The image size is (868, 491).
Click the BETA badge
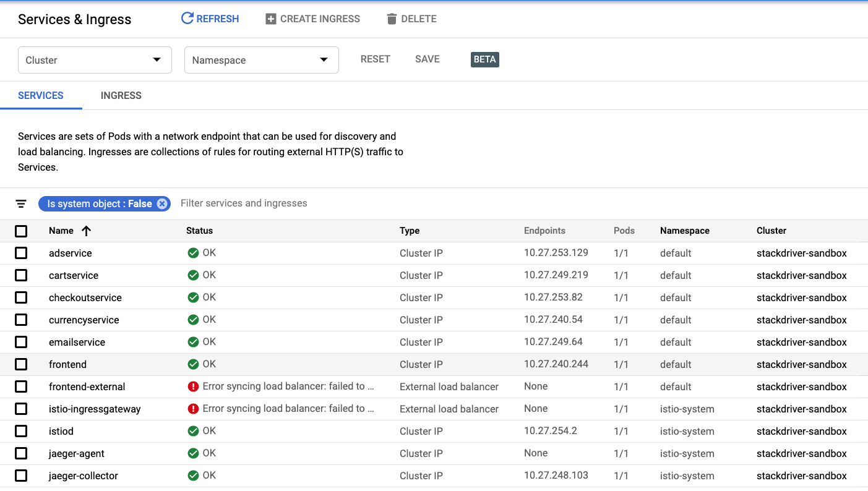[484, 59]
